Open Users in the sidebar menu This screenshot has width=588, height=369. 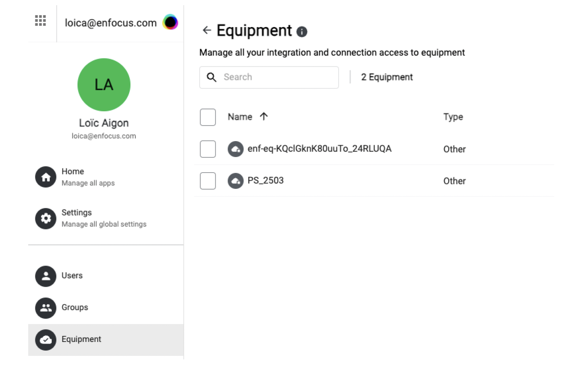(x=106, y=276)
